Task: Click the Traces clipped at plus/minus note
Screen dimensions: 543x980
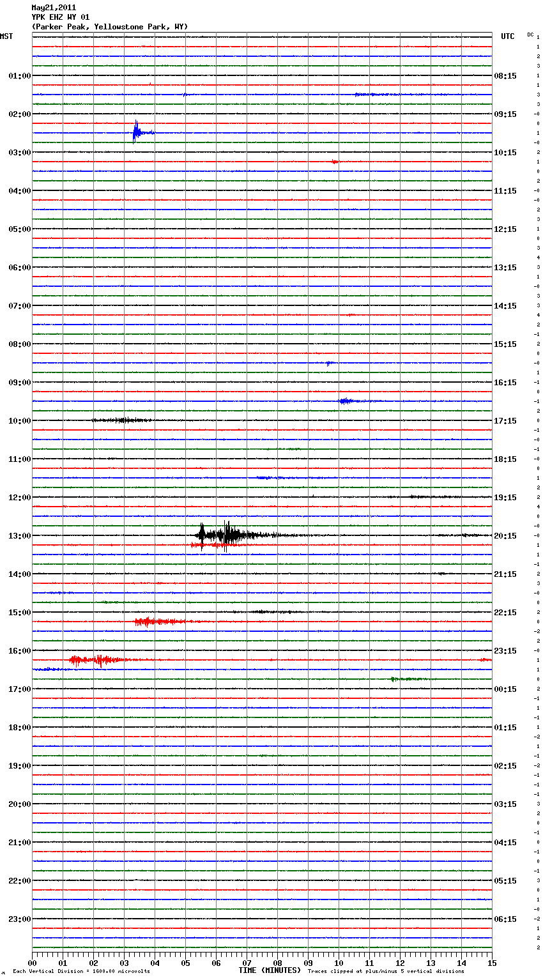Action: [386, 972]
